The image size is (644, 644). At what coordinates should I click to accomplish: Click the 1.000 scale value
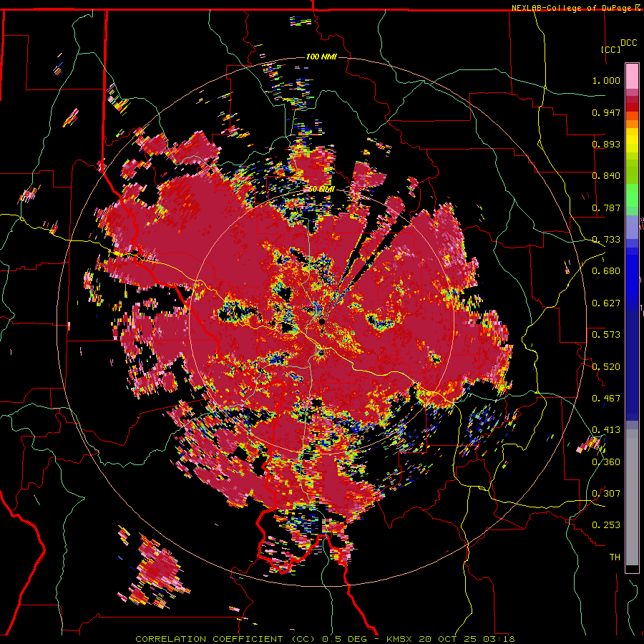(x=606, y=80)
